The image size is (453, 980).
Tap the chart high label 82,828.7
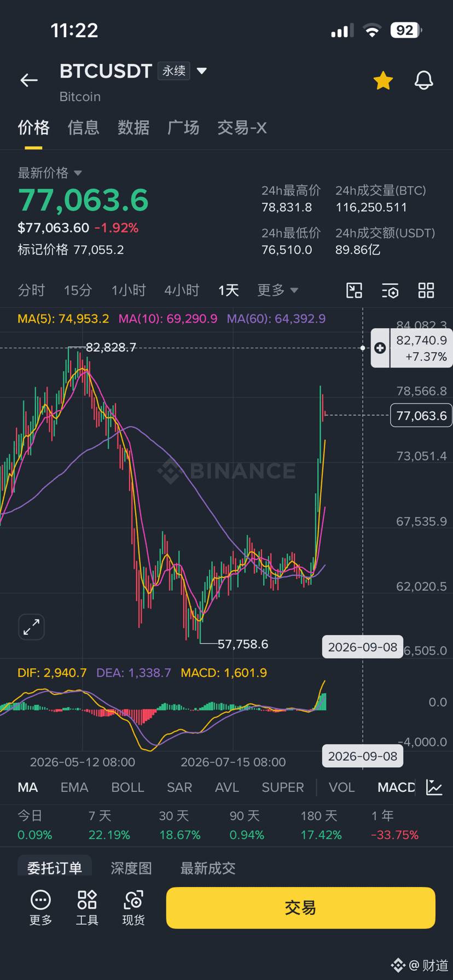[x=111, y=347]
